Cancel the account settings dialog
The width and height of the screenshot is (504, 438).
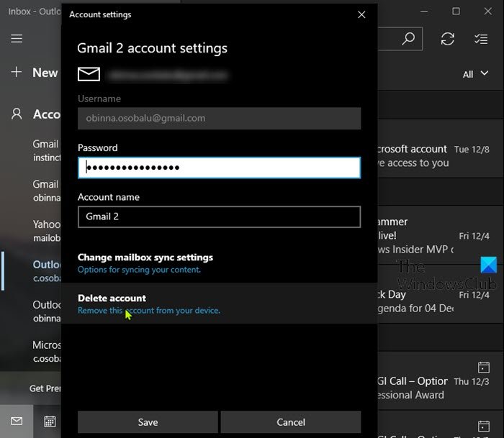pos(291,422)
